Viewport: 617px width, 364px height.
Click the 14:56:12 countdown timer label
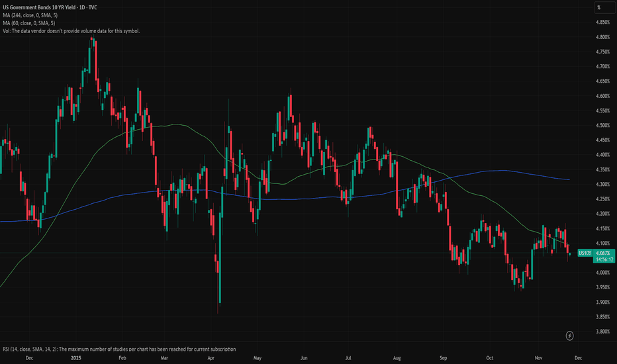pos(604,260)
